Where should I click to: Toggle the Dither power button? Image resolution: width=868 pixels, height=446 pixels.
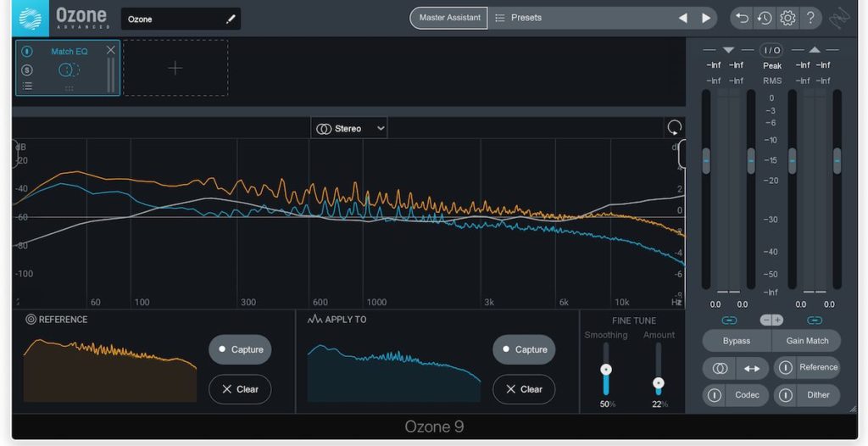tap(786, 396)
